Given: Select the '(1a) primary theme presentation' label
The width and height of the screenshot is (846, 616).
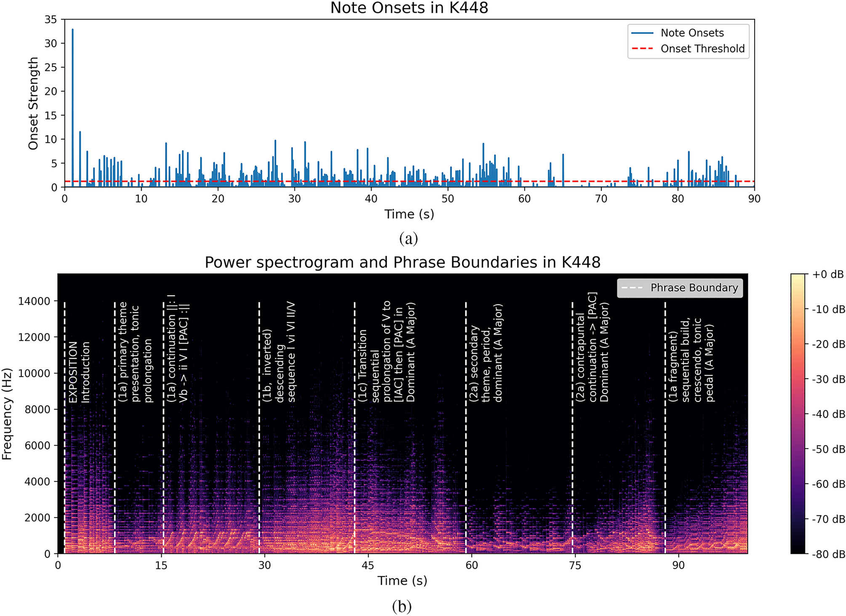Looking at the screenshot, I should pyautogui.click(x=136, y=353).
